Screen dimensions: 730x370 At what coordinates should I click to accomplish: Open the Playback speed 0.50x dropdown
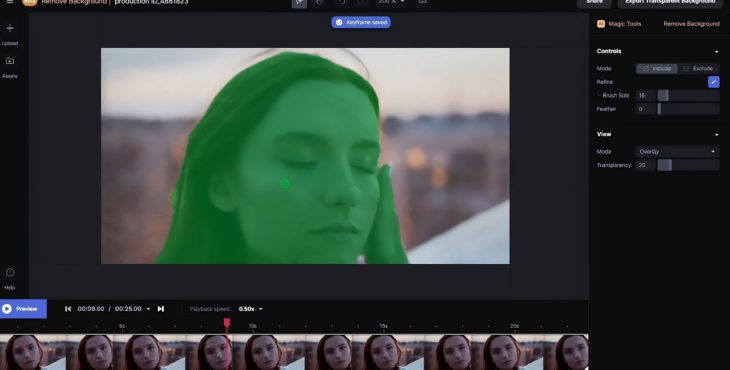coord(250,309)
